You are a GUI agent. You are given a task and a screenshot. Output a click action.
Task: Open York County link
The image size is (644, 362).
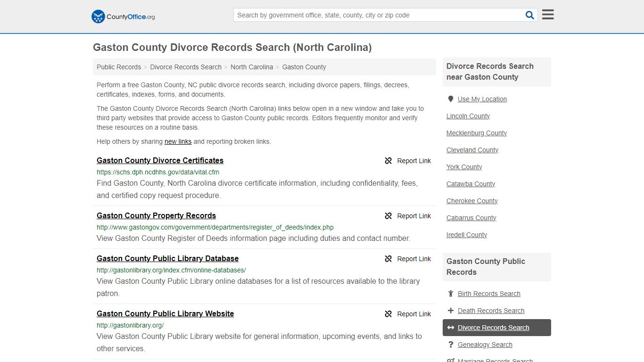[464, 167]
